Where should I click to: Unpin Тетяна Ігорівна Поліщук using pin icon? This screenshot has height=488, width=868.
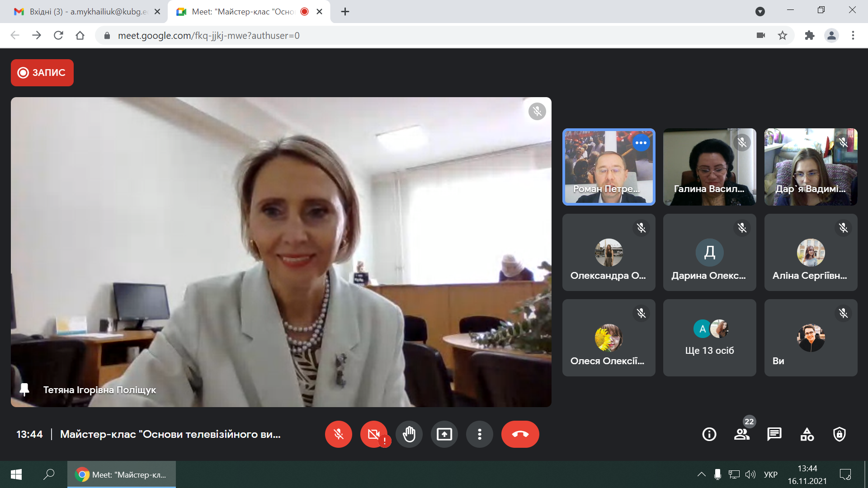24,389
